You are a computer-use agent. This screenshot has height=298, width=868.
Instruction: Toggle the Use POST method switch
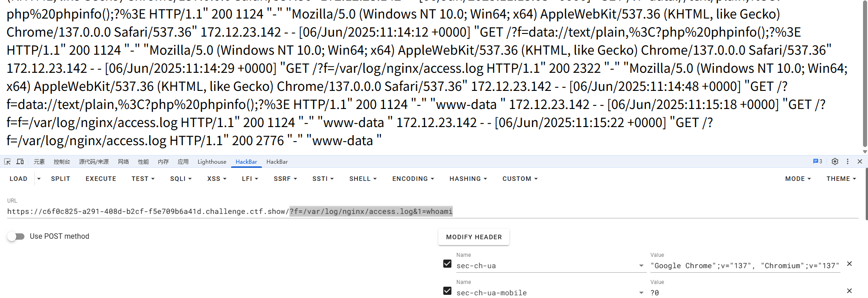pos(16,237)
